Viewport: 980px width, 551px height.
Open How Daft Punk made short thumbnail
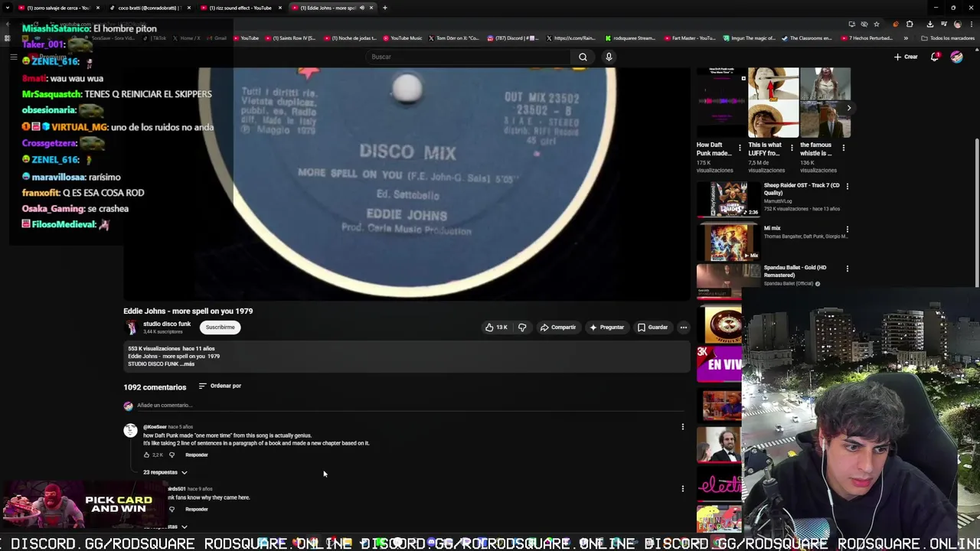tap(720, 103)
